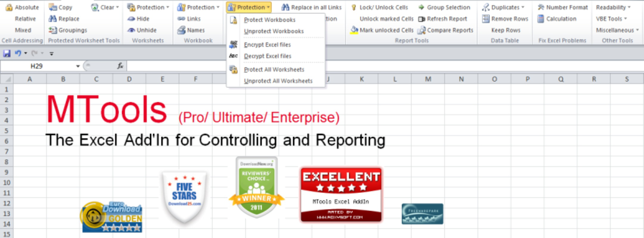Screen dimensions: 644x238
Task: Open Customize Quick Access Toolbar arrow
Action: [x=52, y=54]
